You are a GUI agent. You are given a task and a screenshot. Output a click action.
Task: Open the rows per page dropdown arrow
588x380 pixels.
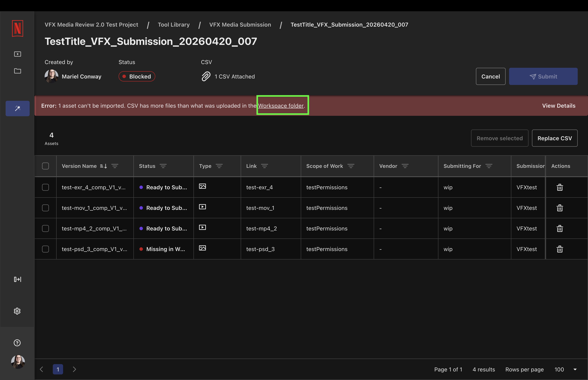click(575, 370)
